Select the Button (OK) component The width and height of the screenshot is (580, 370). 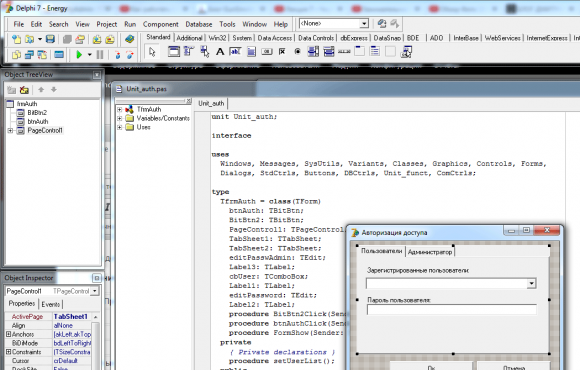(267, 51)
